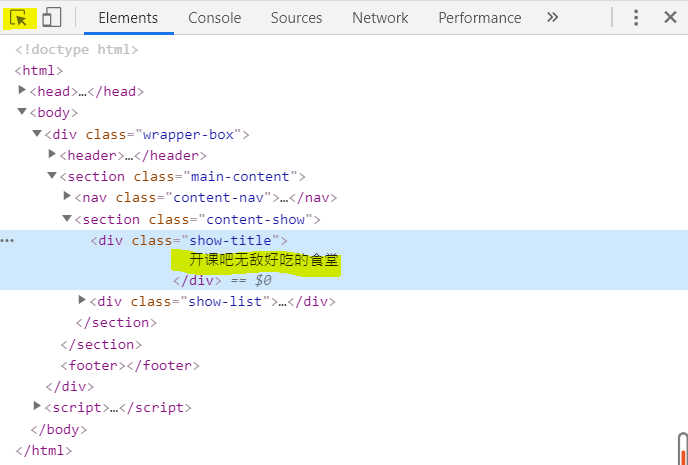Activate the inspect element picker icon
The height and width of the screenshot is (465, 688).
coord(18,18)
